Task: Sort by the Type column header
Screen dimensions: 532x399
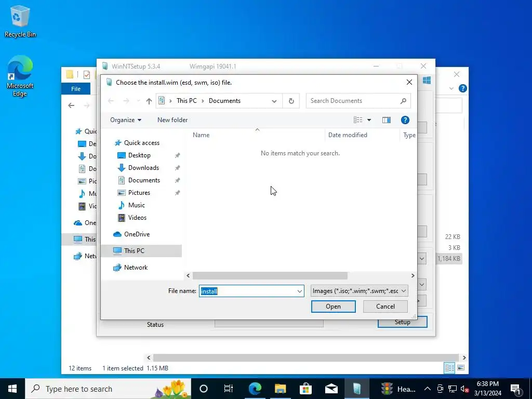Action: coord(408,135)
